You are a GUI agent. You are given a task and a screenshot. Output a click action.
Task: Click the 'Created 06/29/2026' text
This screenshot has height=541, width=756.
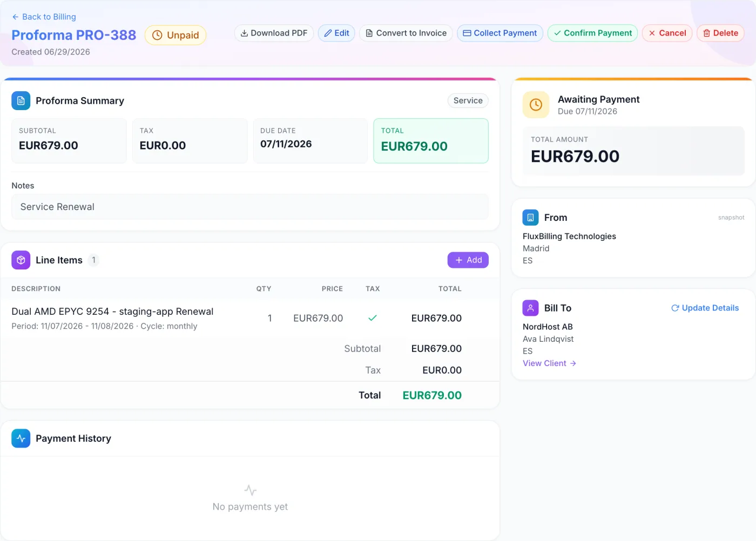pyautogui.click(x=51, y=52)
